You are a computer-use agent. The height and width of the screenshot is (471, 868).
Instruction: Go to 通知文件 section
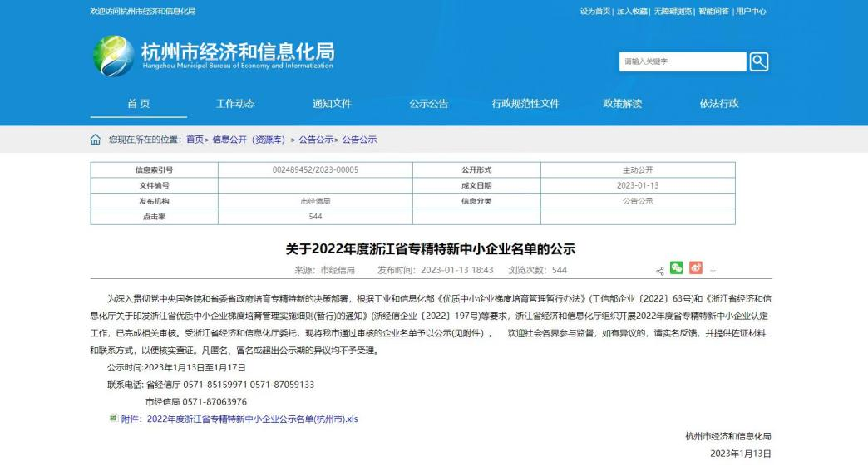point(332,104)
